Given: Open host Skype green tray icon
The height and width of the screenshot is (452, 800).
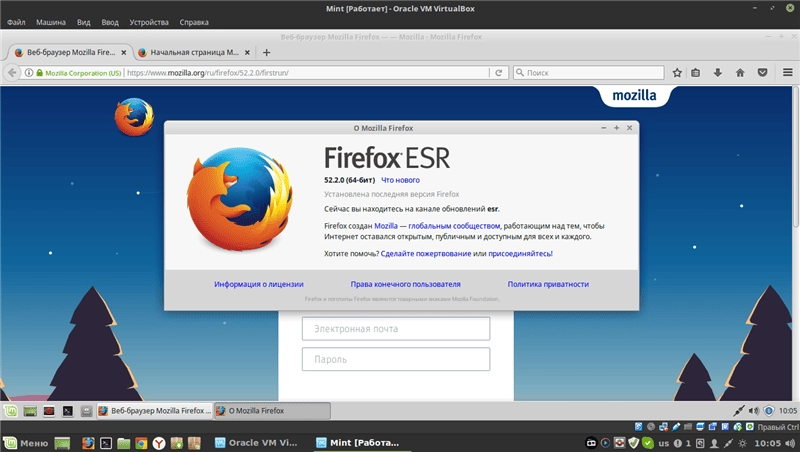Looking at the screenshot, I should pyautogui.click(x=647, y=443).
